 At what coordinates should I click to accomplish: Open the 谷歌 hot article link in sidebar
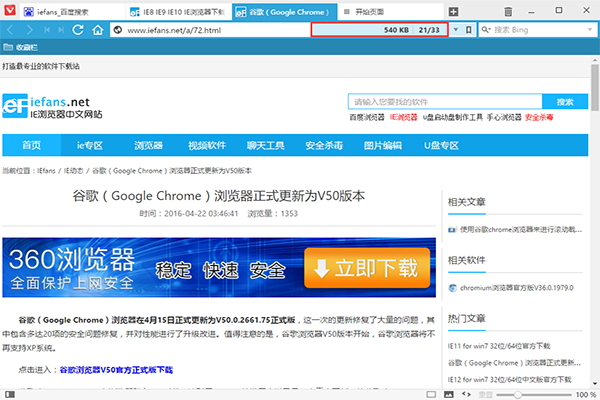pyautogui.click(x=514, y=363)
